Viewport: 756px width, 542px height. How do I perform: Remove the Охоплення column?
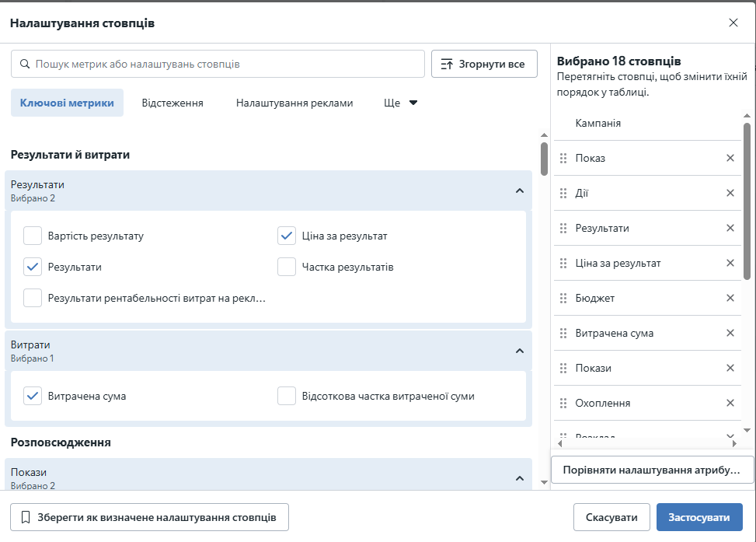730,403
